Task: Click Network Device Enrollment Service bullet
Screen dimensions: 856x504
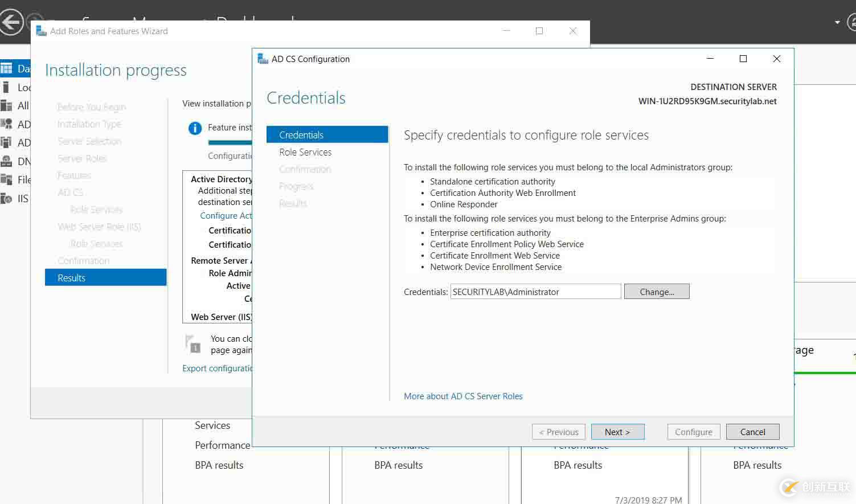Action: pos(495,267)
